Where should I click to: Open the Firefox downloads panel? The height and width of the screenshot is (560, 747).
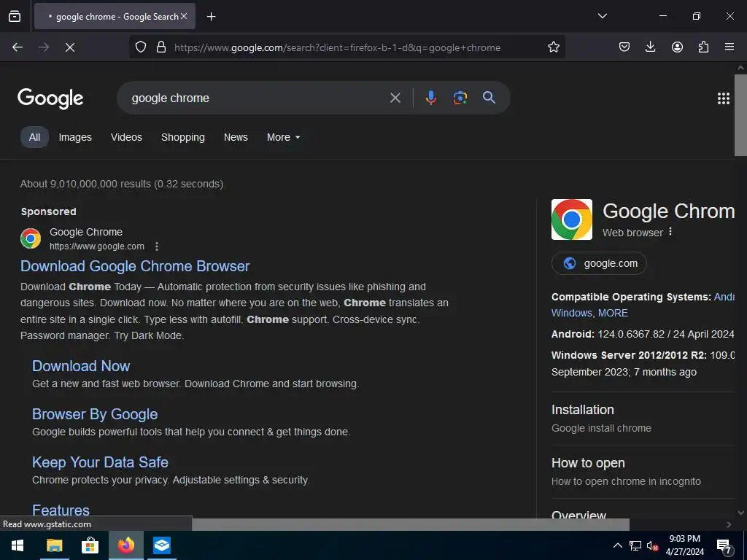pyautogui.click(x=650, y=47)
